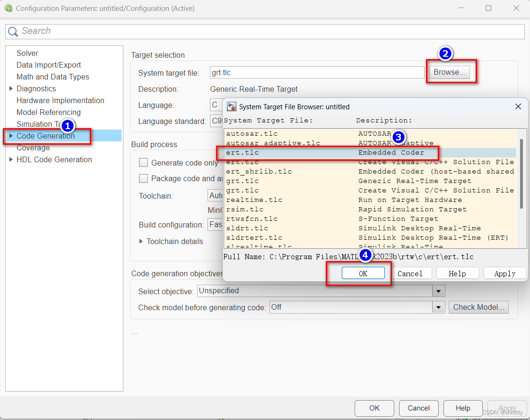530x420 pixels.
Task: Click the System target file text field
Action: [x=317, y=72]
